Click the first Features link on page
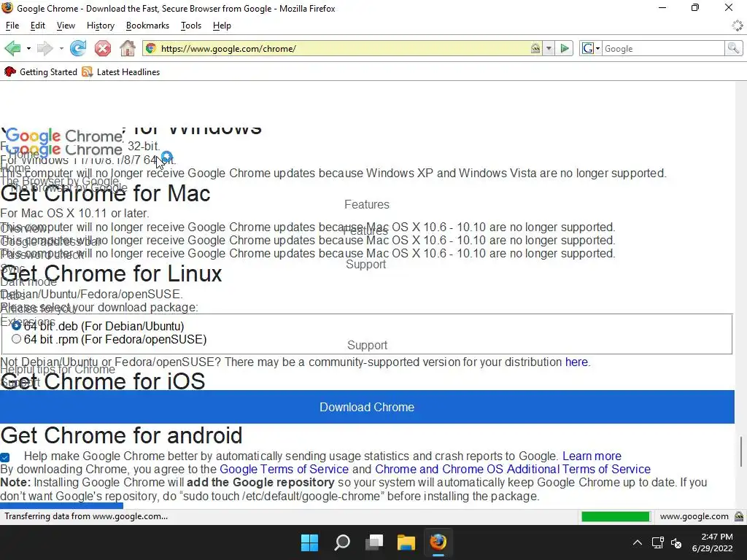The image size is (747, 560). pos(367,205)
